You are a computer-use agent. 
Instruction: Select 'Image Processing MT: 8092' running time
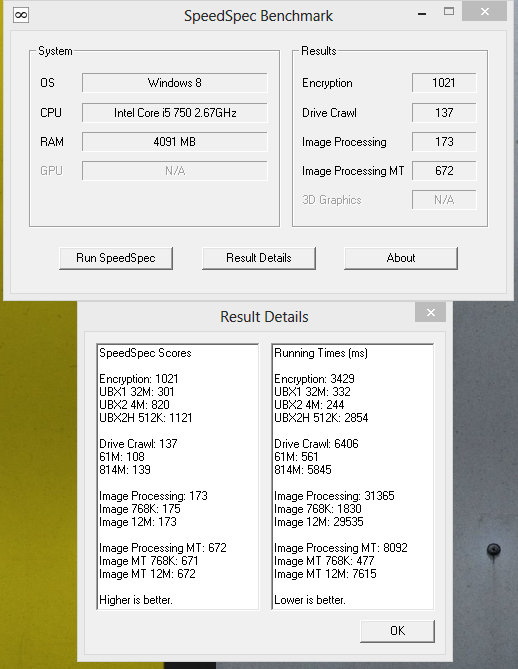click(x=341, y=548)
